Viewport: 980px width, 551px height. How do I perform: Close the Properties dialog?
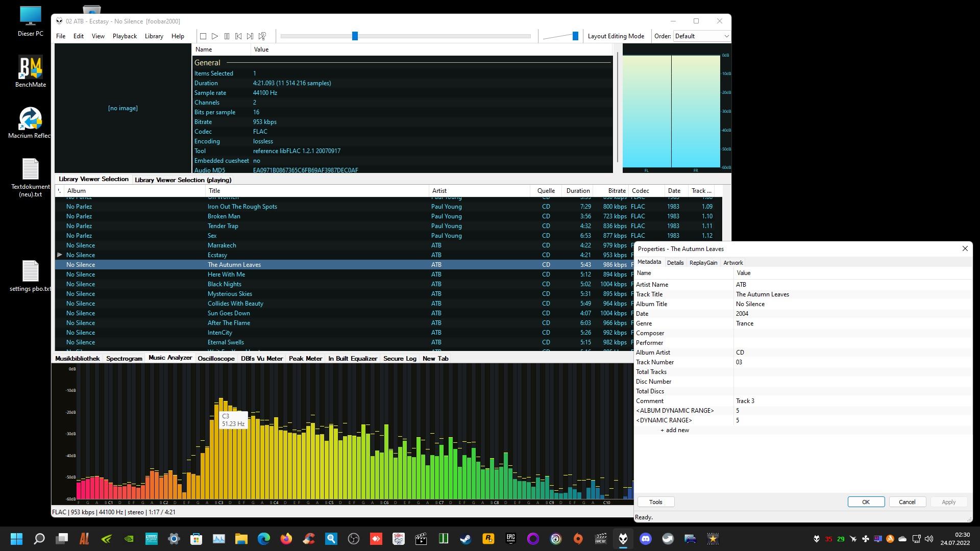965,248
